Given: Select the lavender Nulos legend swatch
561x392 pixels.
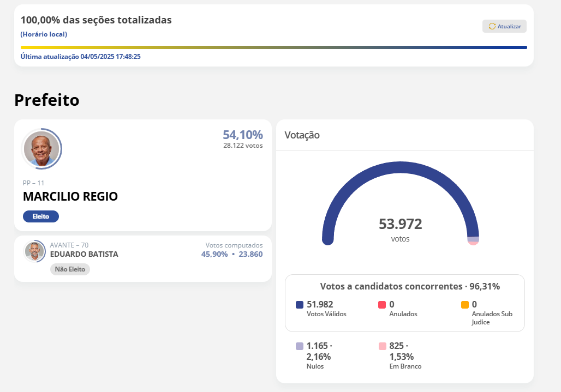Looking at the screenshot, I should [x=300, y=346].
